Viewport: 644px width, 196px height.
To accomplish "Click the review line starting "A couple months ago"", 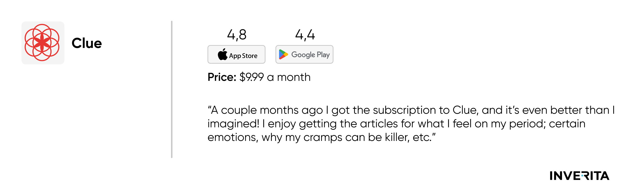I will [x=411, y=110].
